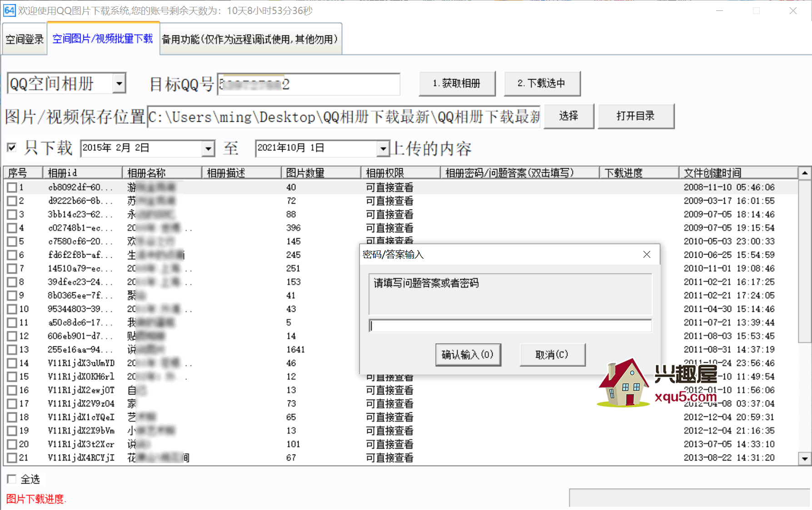Click the close window button
The image size is (812, 510).
[x=793, y=10]
